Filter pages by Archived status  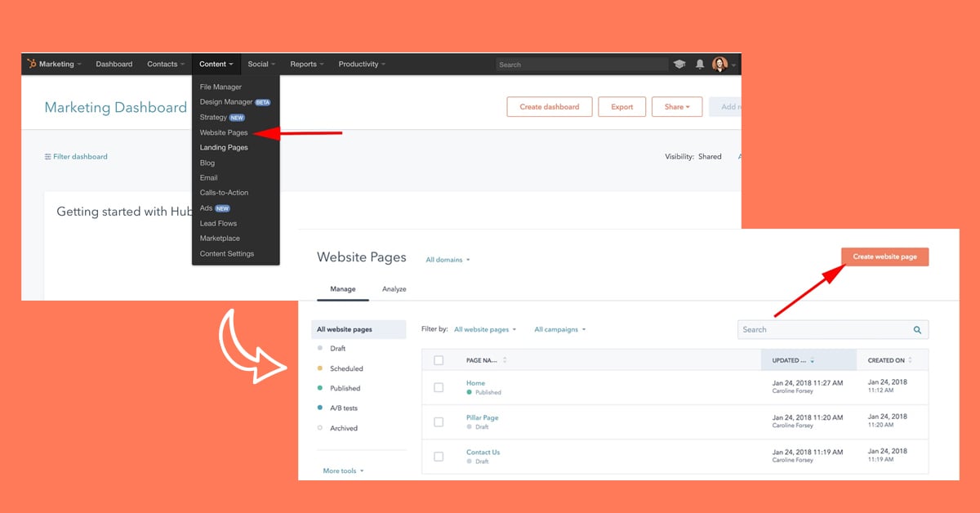tap(344, 428)
